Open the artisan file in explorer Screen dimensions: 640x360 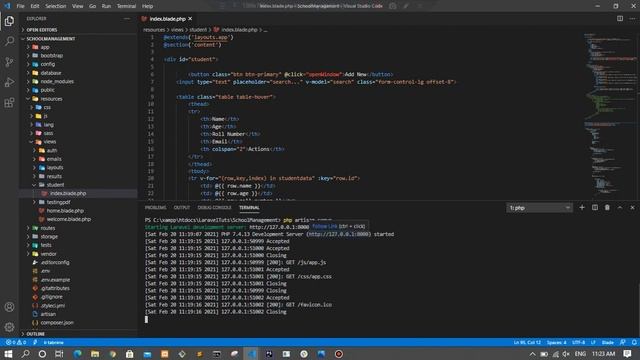coord(48,314)
